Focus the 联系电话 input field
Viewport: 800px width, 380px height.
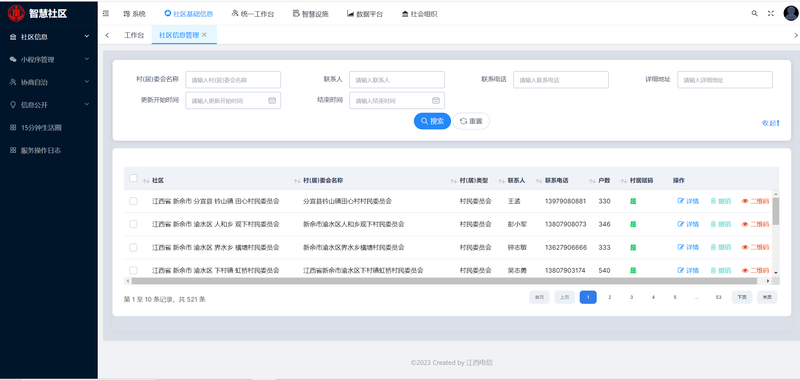(561, 80)
